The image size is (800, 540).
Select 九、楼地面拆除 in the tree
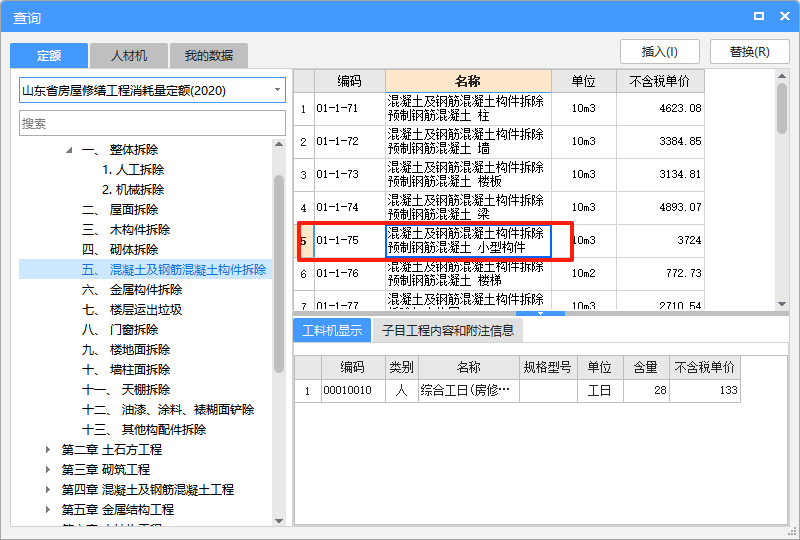[x=126, y=350]
